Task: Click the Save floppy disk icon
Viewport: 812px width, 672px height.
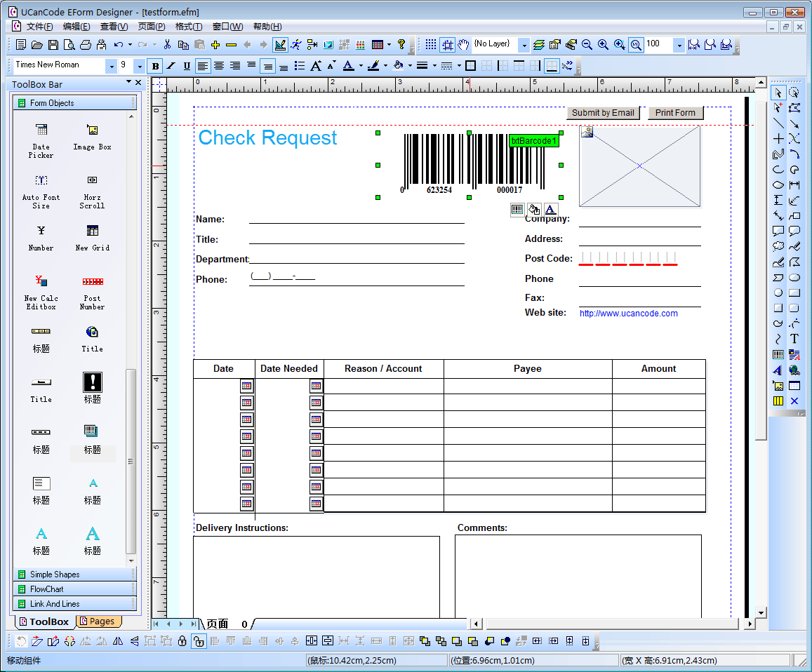Action: (x=53, y=45)
